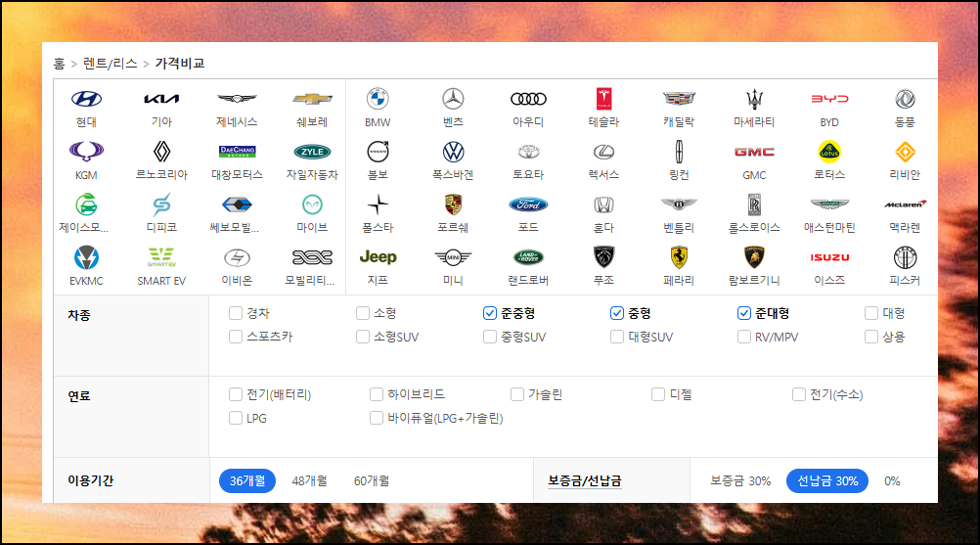980x545 pixels.
Task: Select the Maserati (마세라티) trident logo
Action: point(754,99)
